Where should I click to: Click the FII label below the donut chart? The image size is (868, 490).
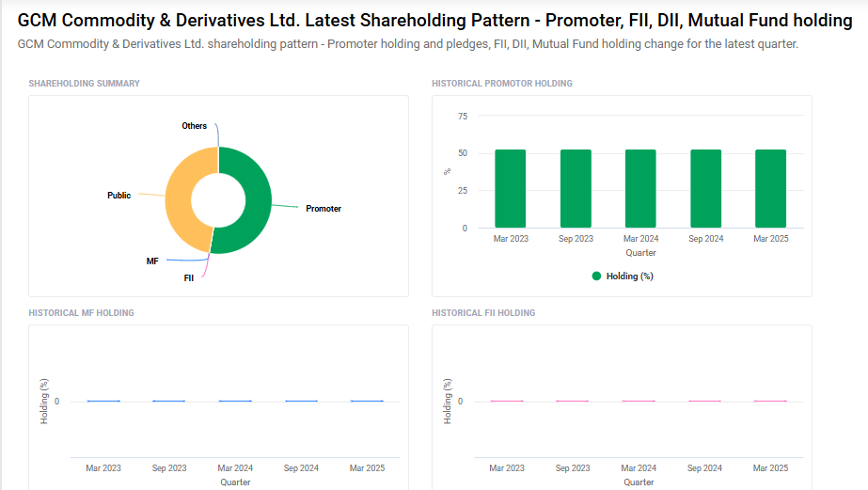(189, 278)
